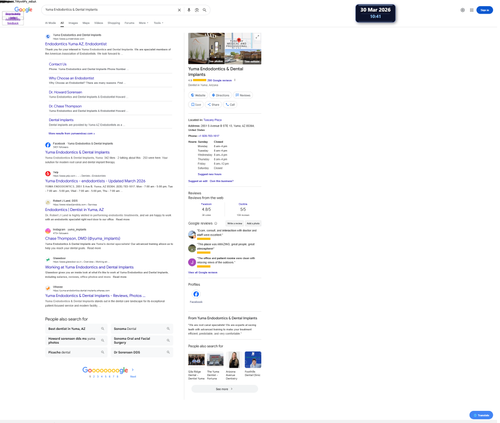Image resolution: width=500 pixels, height=423 pixels.
Task: Click the Translate button
Action: [481, 415]
